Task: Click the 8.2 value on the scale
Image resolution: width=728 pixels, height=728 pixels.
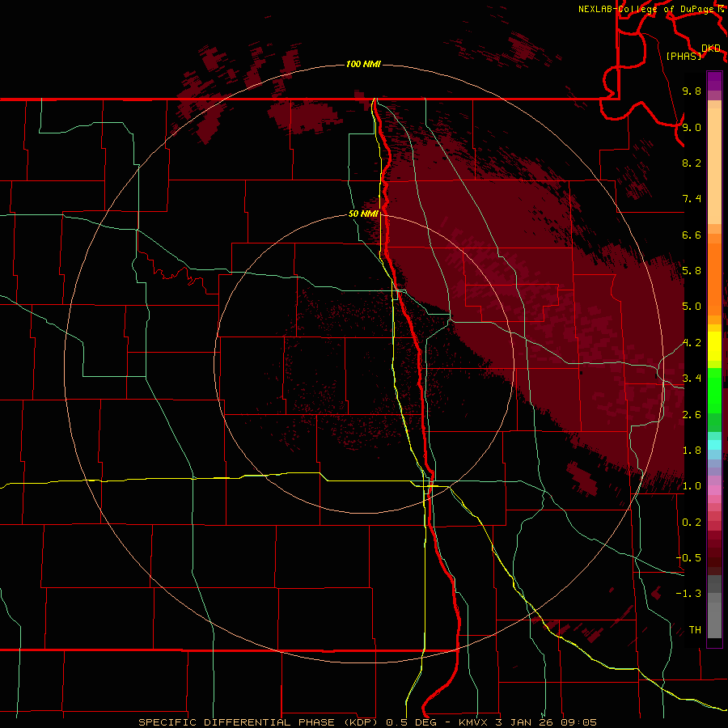Action: [x=692, y=163]
